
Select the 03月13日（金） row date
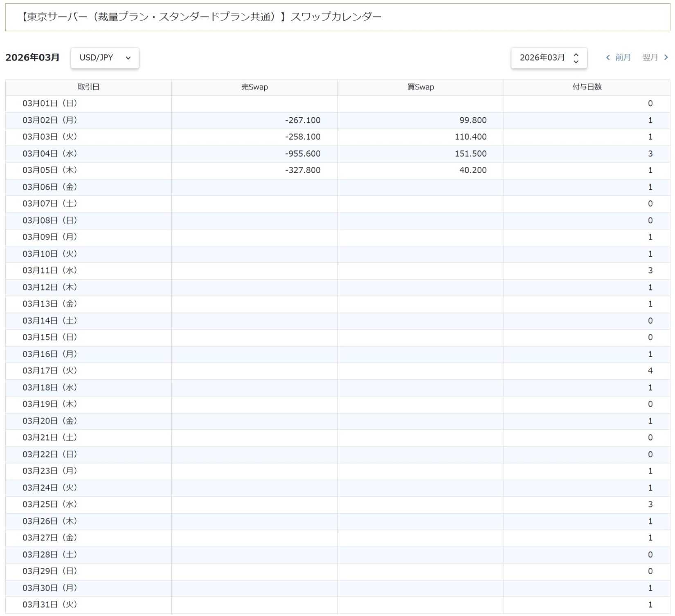click(50, 304)
